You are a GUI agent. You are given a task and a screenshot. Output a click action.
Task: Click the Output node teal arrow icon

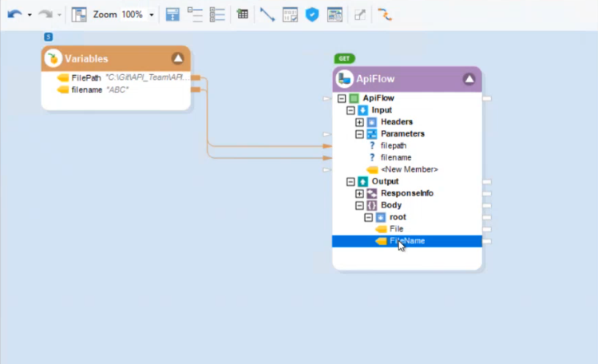[x=362, y=182]
